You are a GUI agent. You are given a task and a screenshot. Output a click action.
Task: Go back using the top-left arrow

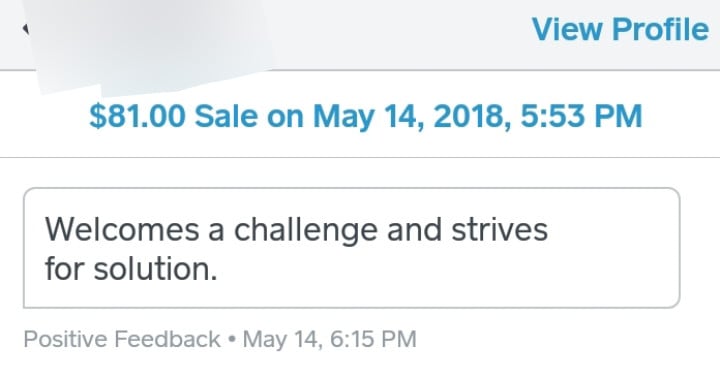point(26,29)
